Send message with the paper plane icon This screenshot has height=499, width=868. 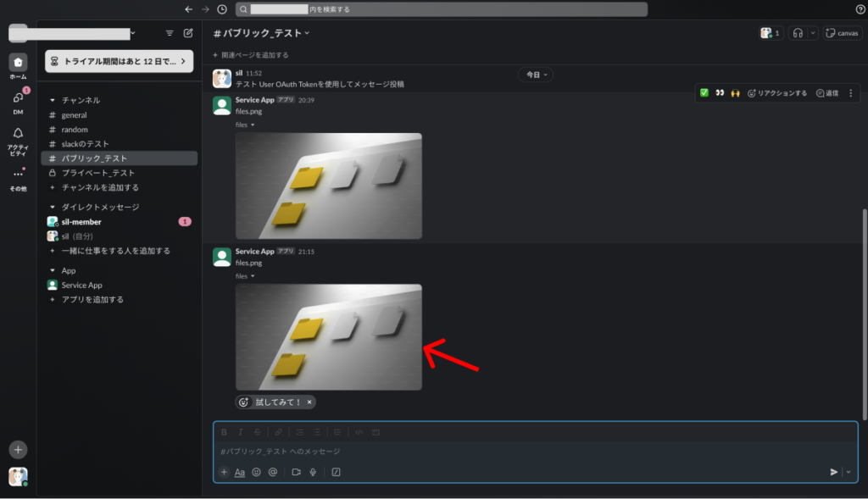[x=834, y=472]
